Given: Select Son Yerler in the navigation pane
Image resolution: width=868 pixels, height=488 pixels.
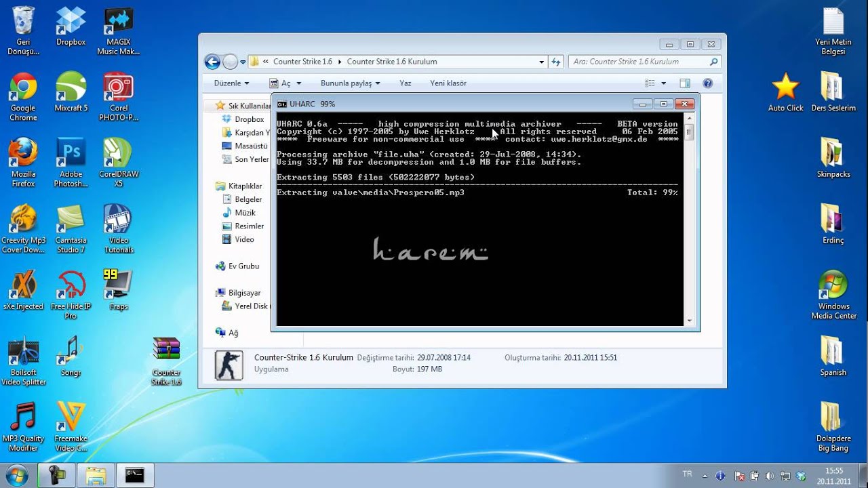Looking at the screenshot, I should pyautogui.click(x=245, y=159).
